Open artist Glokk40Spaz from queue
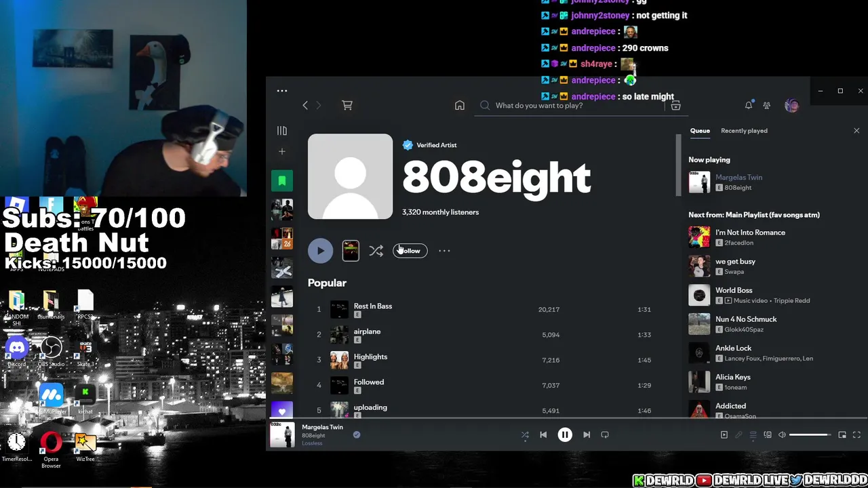Image resolution: width=868 pixels, height=488 pixels. pos(744,329)
